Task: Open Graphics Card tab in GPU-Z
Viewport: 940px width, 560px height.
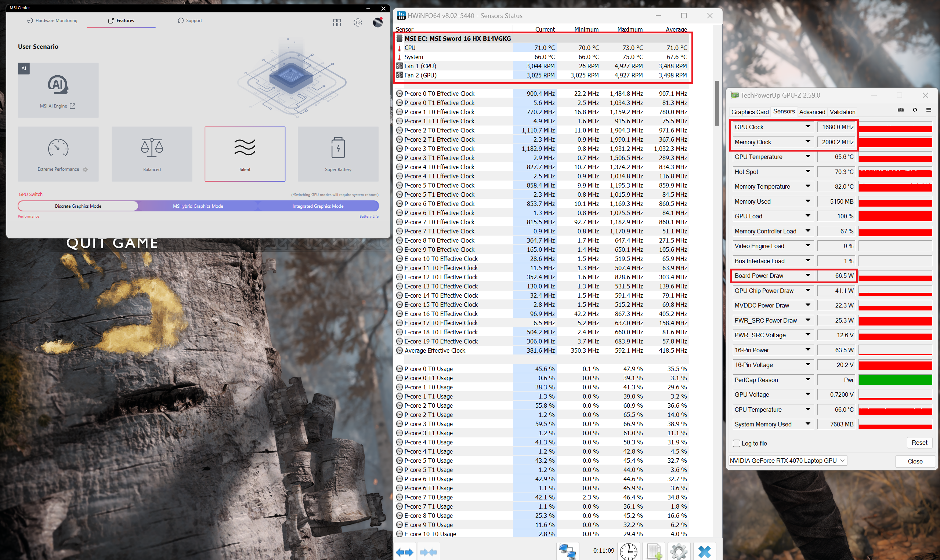Action: click(x=750, y=112)
